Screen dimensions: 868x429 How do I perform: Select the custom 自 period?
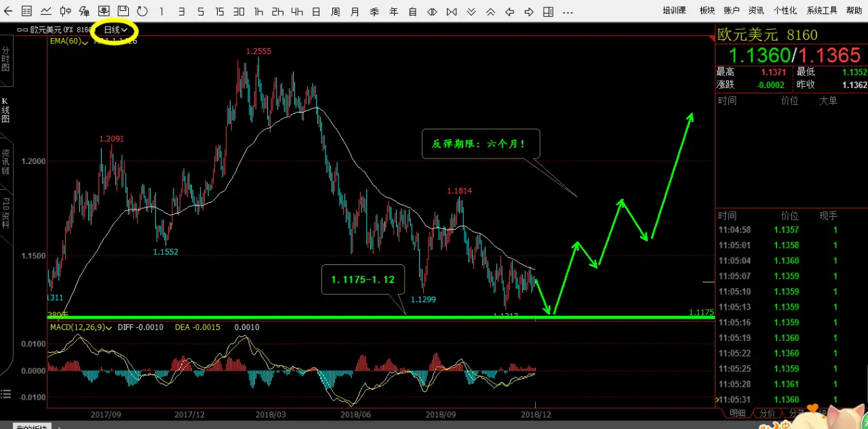click(413, 12)
